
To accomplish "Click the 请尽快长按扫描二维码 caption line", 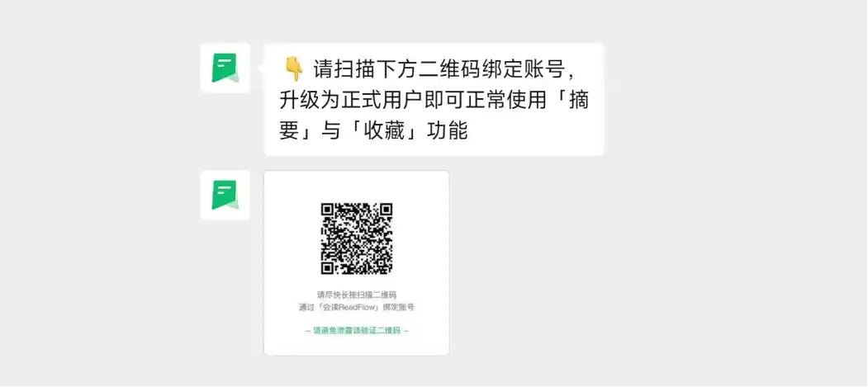I will pyautogui.click(x=357, y=295).
